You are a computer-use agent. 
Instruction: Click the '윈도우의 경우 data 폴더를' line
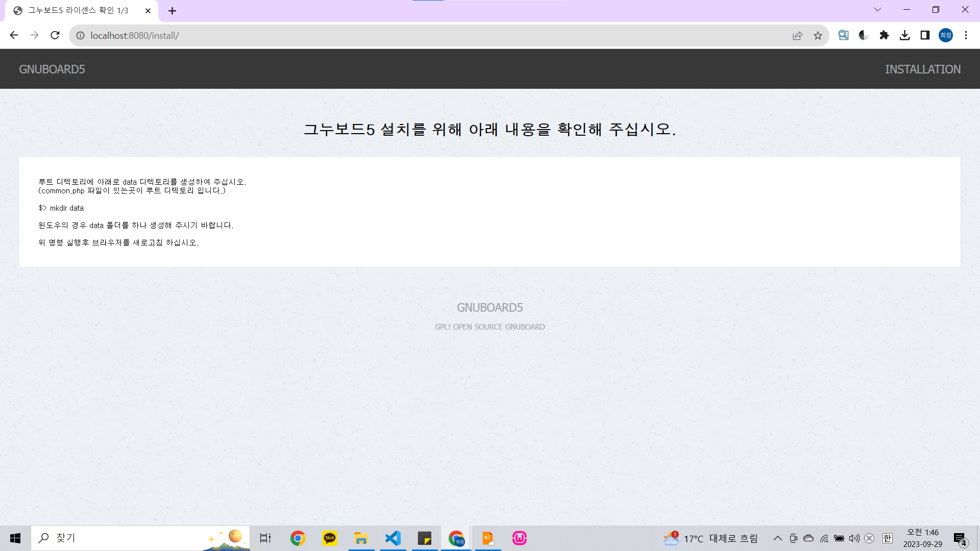pyautogui.click(x=136, y=226)
